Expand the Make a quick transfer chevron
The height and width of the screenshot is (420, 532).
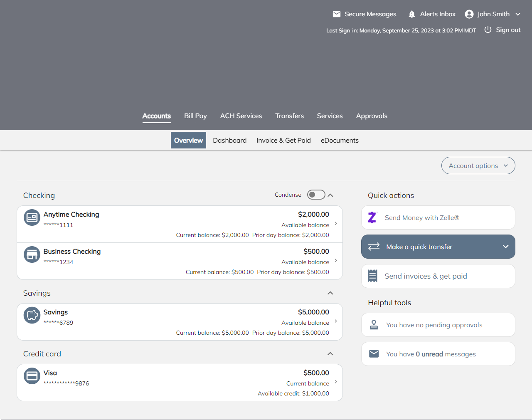click(x=506, y=247)
